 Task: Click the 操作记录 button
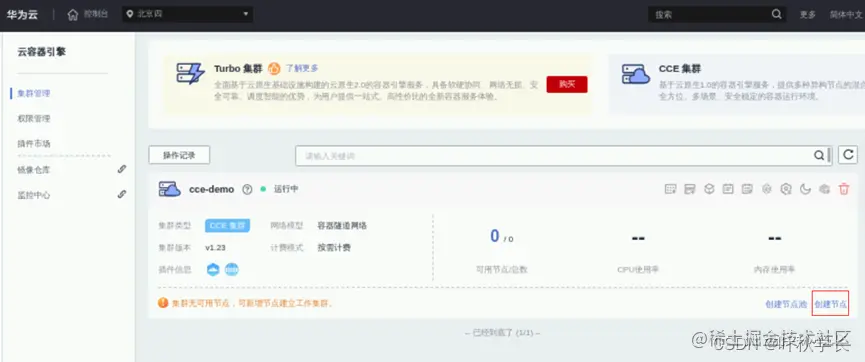pos(179,155)
